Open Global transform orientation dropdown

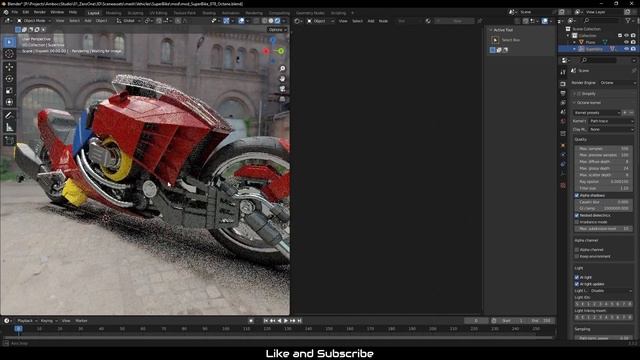pos(129,21)
